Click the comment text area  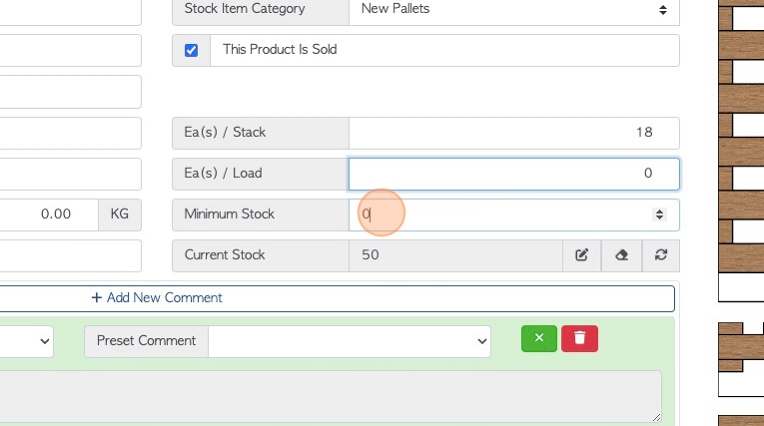coord(330,396)
